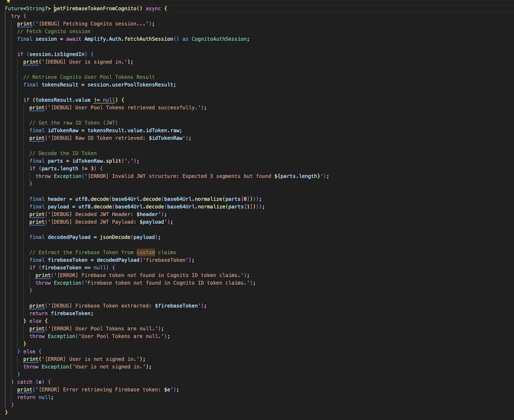Click decodedPayload['firebaseToken'] lookup
514x420 pixels.
tap(144, 260)
